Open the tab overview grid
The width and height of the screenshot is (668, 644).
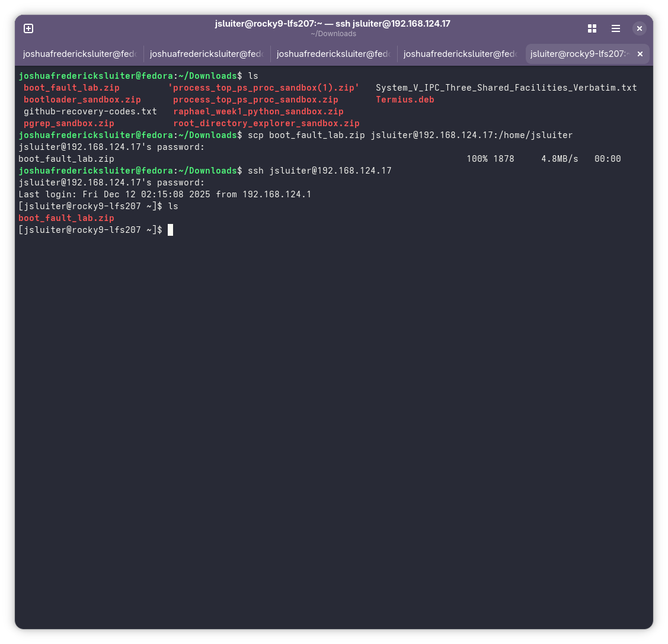[x=592, y=28]
